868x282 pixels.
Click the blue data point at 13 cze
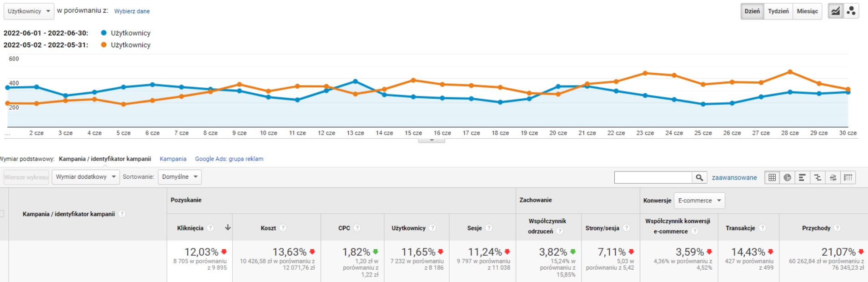tap(355, 81)
